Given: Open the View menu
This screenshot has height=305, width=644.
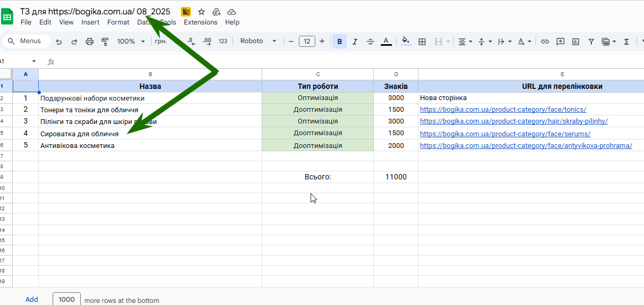Looking at the screenshot, I should pyautogui.click(x=66, y=22).
